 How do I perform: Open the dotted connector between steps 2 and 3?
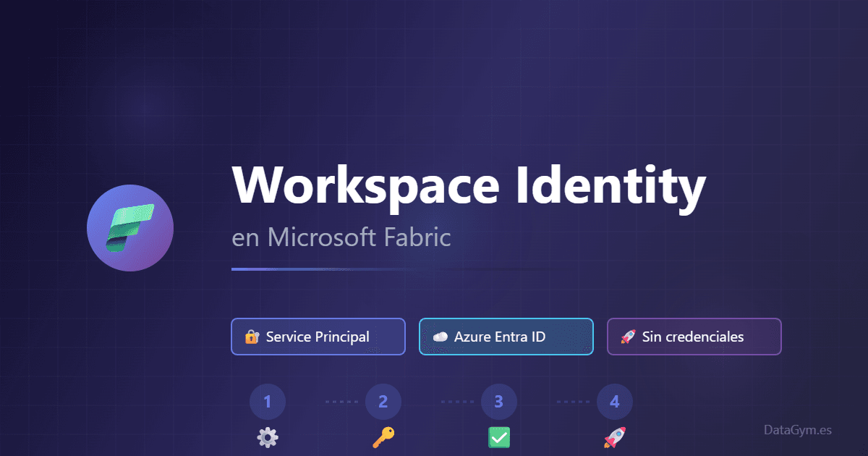coord(456,401)
